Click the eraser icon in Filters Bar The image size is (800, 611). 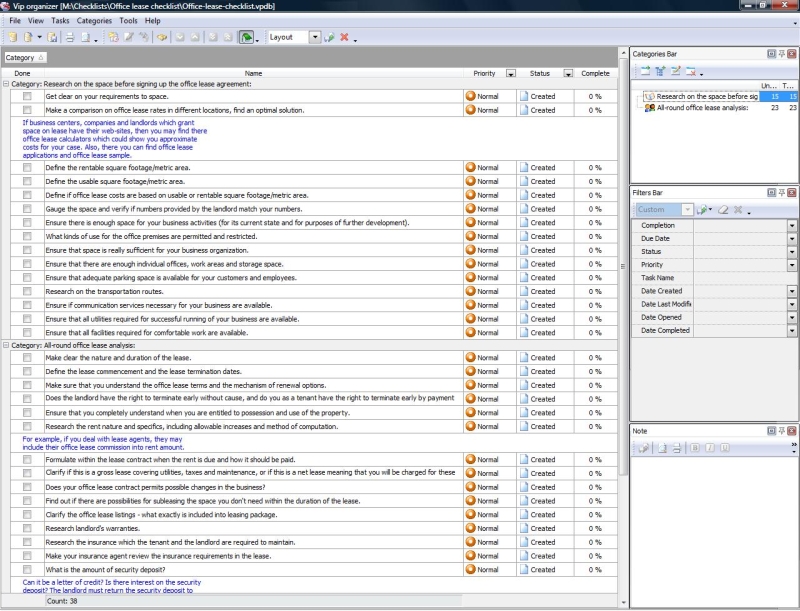[722, 210]
